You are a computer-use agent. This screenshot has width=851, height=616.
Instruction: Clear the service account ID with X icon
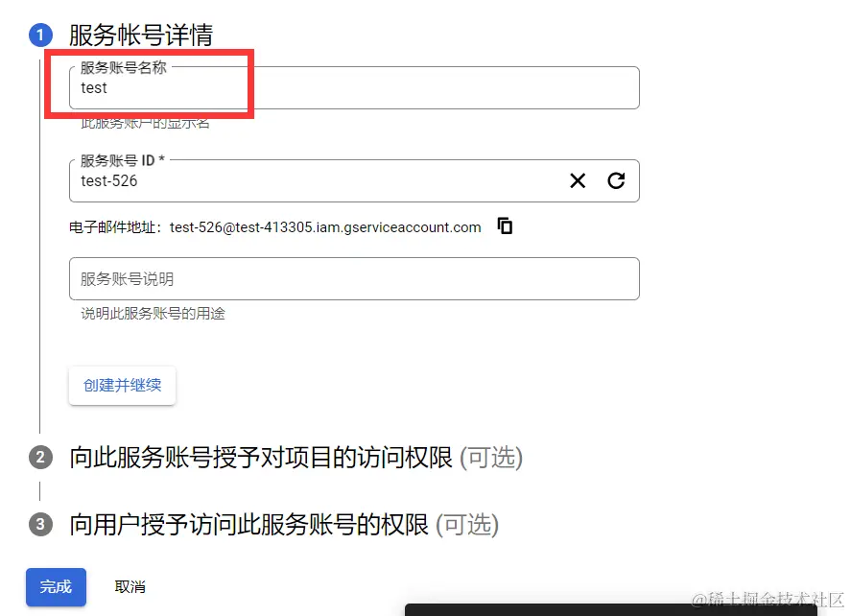click(578, 180)
